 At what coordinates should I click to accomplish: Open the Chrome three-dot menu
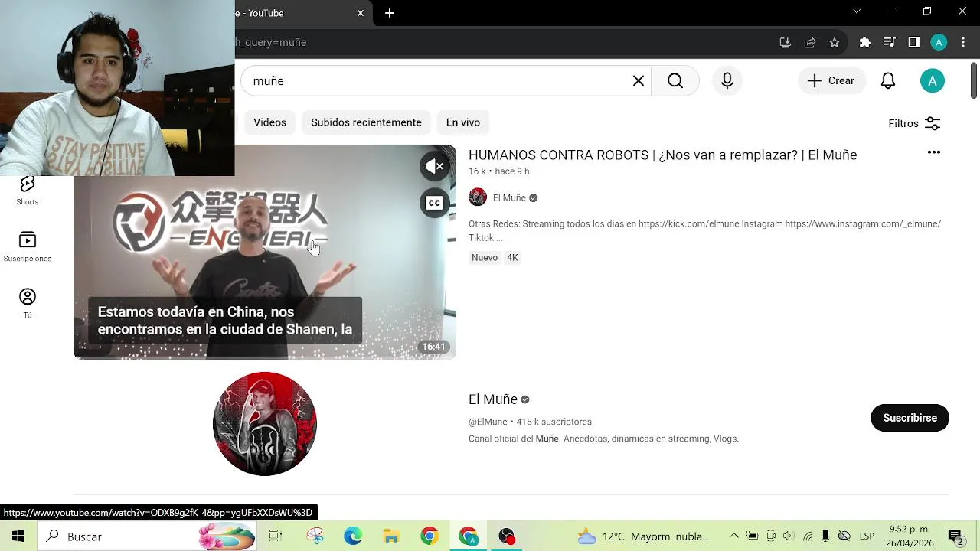coord(963,42)
